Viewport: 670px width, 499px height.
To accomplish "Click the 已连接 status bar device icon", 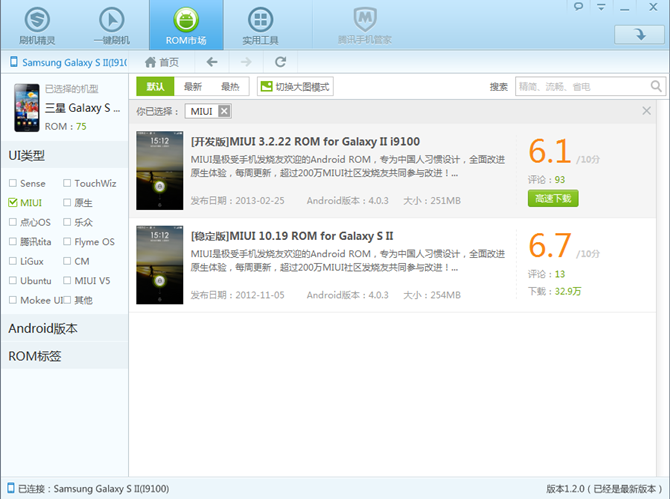I will point(11,488).
